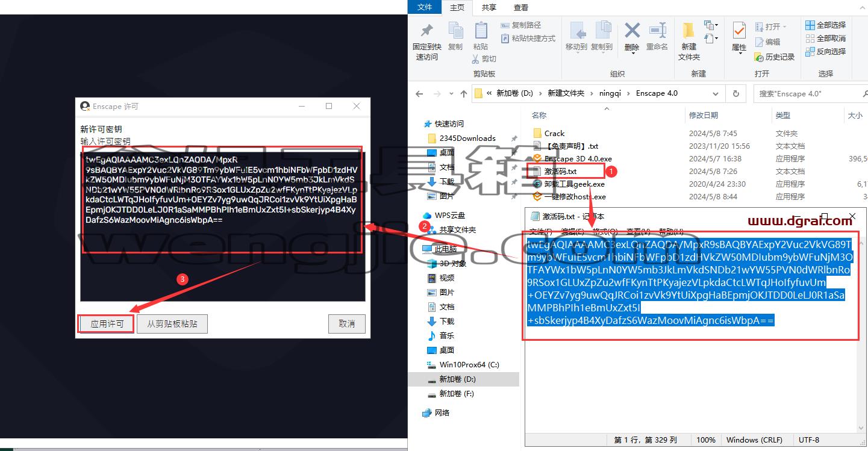Open the View ribbon tab
868x451 pixels.
tap(520, 7)
